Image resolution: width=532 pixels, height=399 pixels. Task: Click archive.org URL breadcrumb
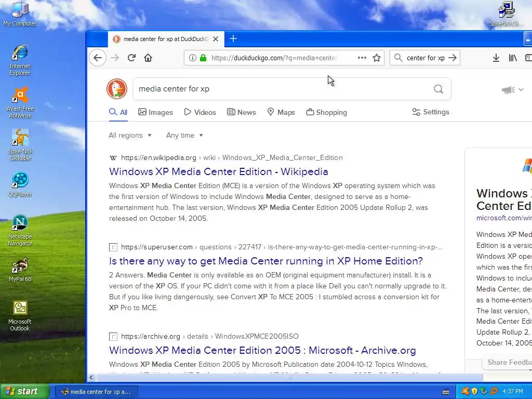151,336
